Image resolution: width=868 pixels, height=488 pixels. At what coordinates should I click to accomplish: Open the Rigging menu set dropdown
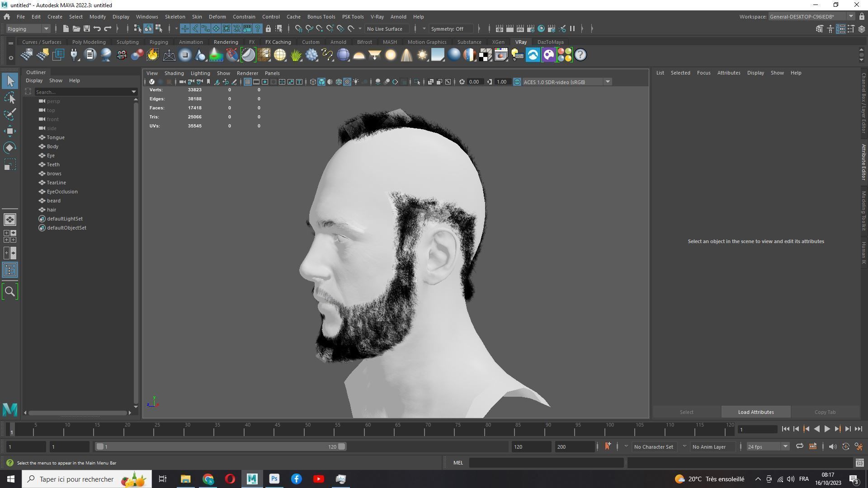coord(28,29)
